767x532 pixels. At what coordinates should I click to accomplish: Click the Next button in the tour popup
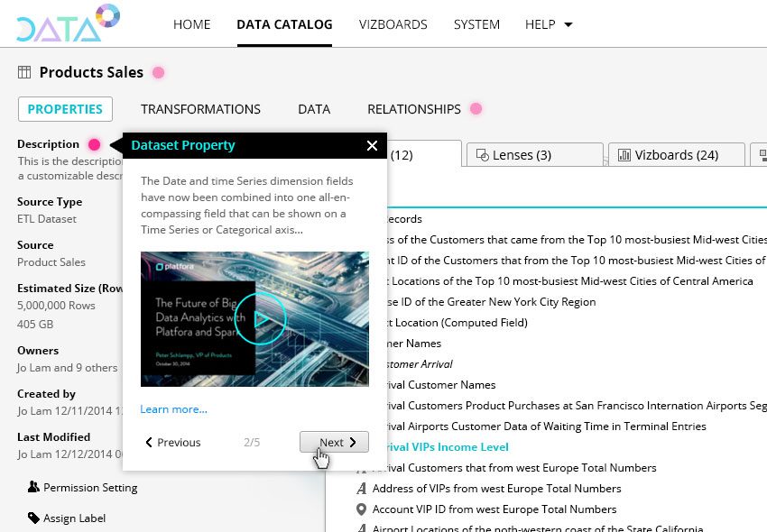point(334,442)
